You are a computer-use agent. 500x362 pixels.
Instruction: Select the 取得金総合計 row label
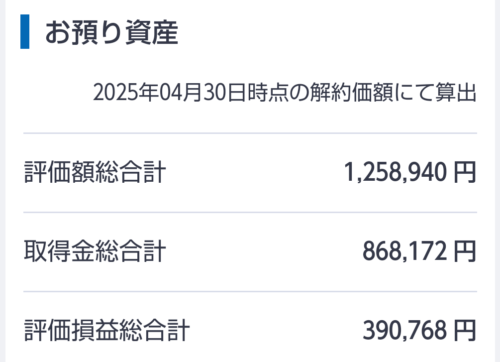point(95,251)
